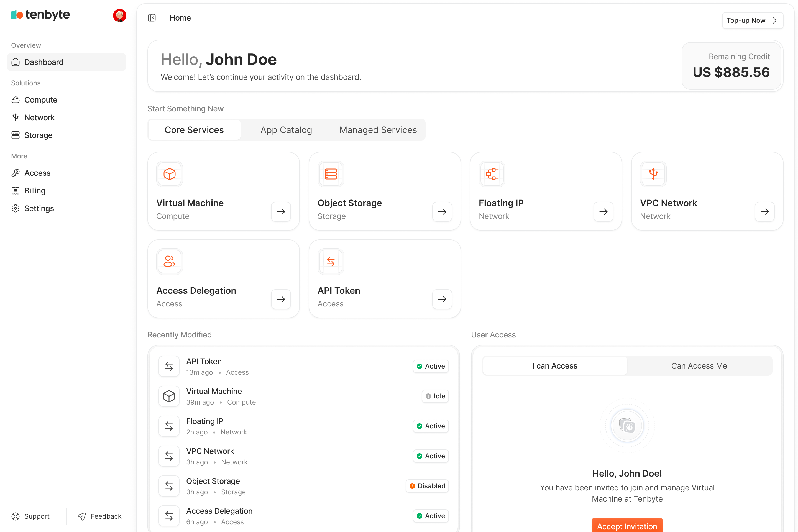798x532 pixels.
Task: Switch to App Catalog tab
Action: 286,130
